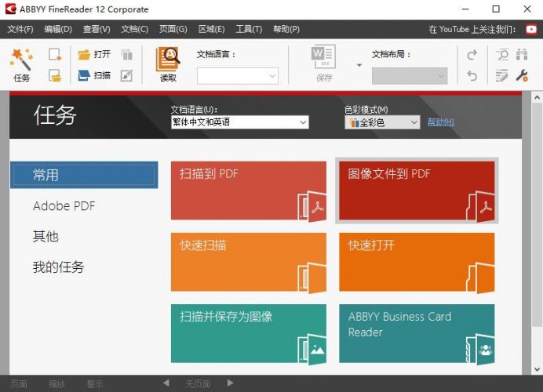Open the 页面(G) menu
Screen dimensions: 543x392
point(173,29)
